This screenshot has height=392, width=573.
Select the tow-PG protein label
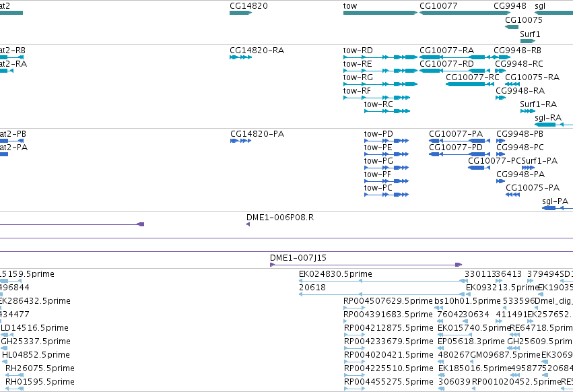[x=378, y=161]
